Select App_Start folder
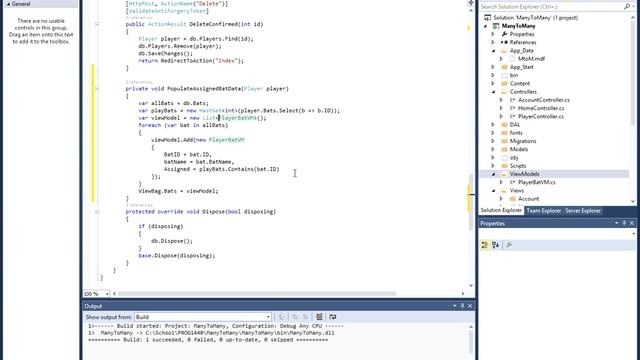This screenshot has height=360, width=640. 521,67
